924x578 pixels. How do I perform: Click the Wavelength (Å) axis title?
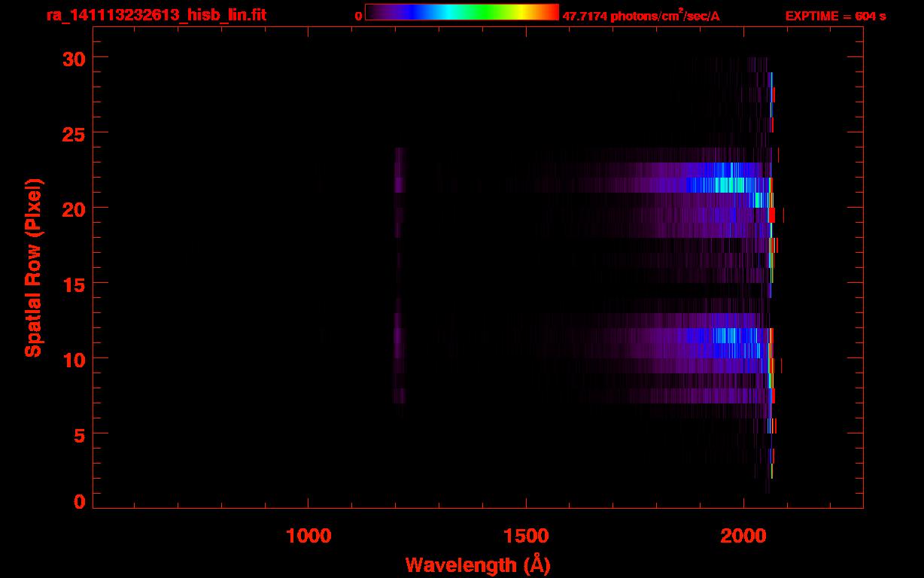pos(478,564)
